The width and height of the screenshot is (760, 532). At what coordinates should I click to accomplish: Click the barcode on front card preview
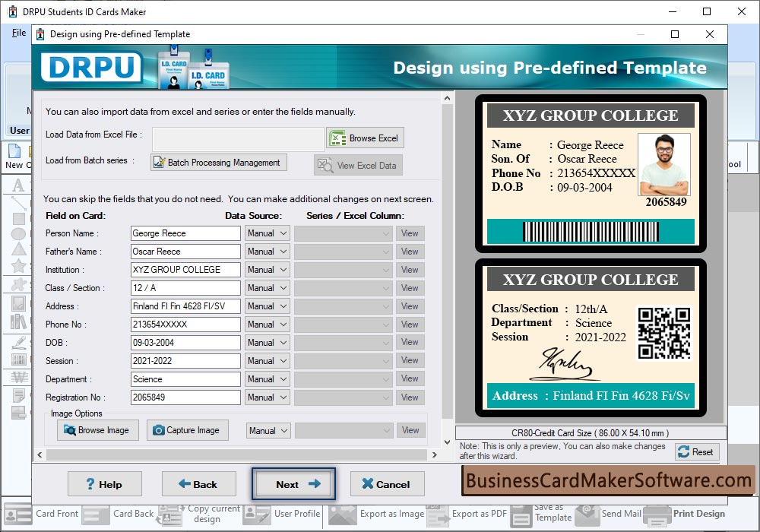tap(591, 232)
